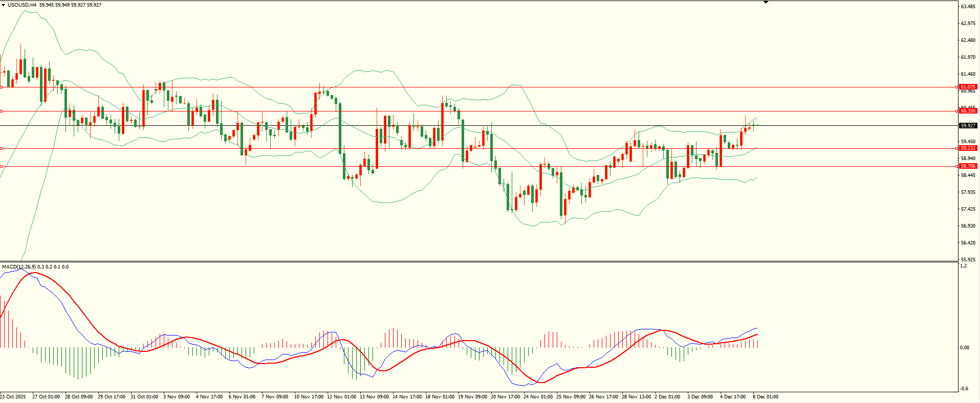Screen dimensions: 980x403
Task: Select the red 59.232 price label
Action: tap(968, 148)
